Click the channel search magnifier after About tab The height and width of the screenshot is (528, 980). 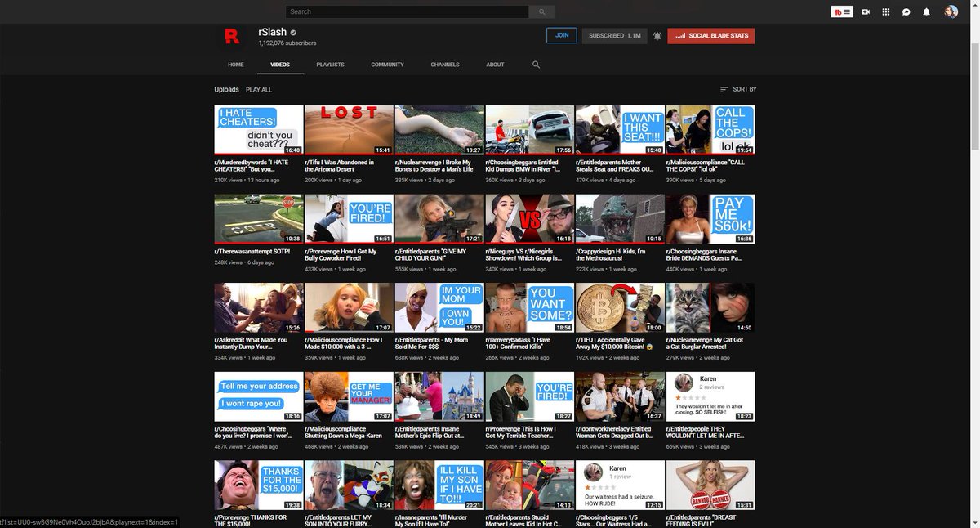tap(536, 65)
